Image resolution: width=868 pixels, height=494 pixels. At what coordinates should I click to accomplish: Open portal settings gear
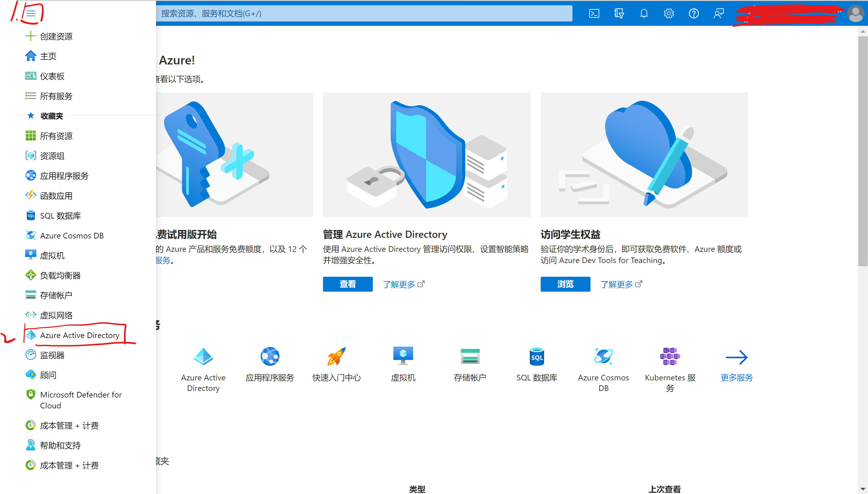(x=669, y=14)
